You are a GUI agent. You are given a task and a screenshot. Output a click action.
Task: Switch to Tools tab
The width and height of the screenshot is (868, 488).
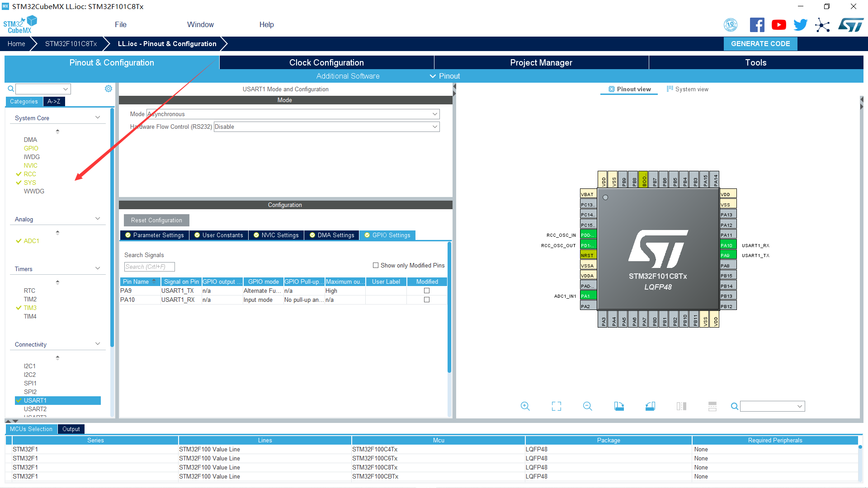point(756,62)
